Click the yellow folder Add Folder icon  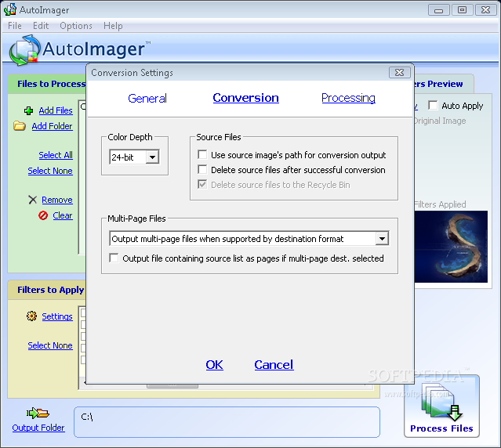point(19,126)
